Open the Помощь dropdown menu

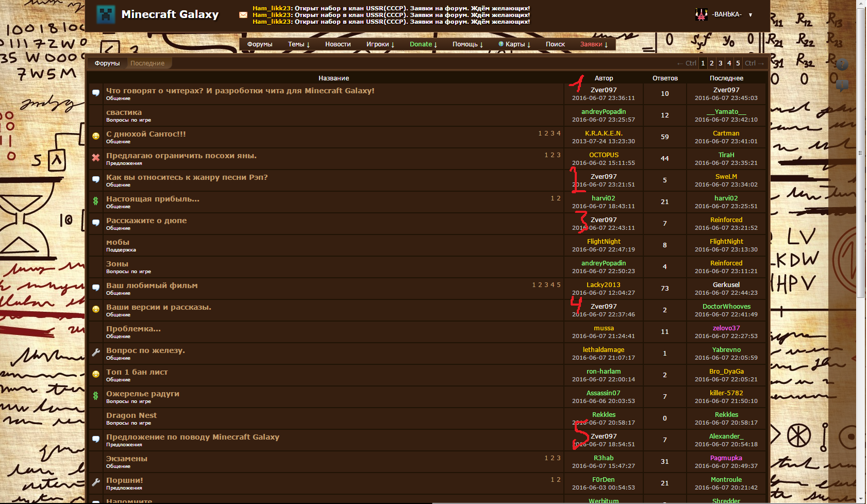pyautogui.click(x=468, y=44)
